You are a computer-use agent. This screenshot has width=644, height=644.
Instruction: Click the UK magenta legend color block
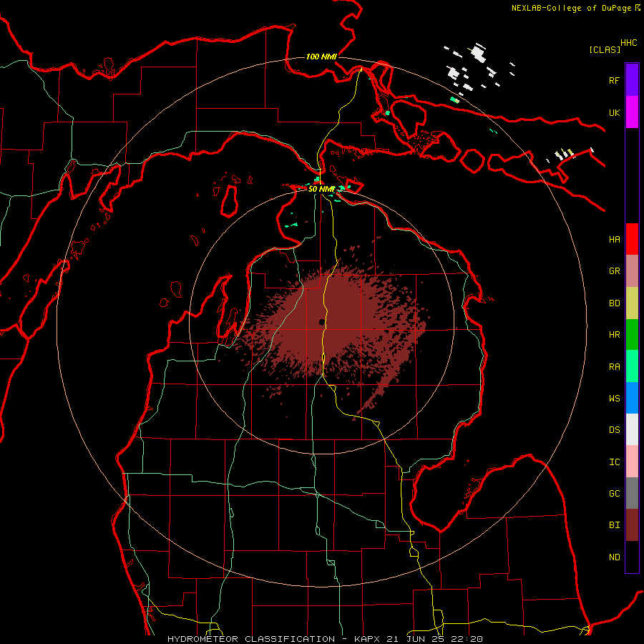[x=632, y=112]
